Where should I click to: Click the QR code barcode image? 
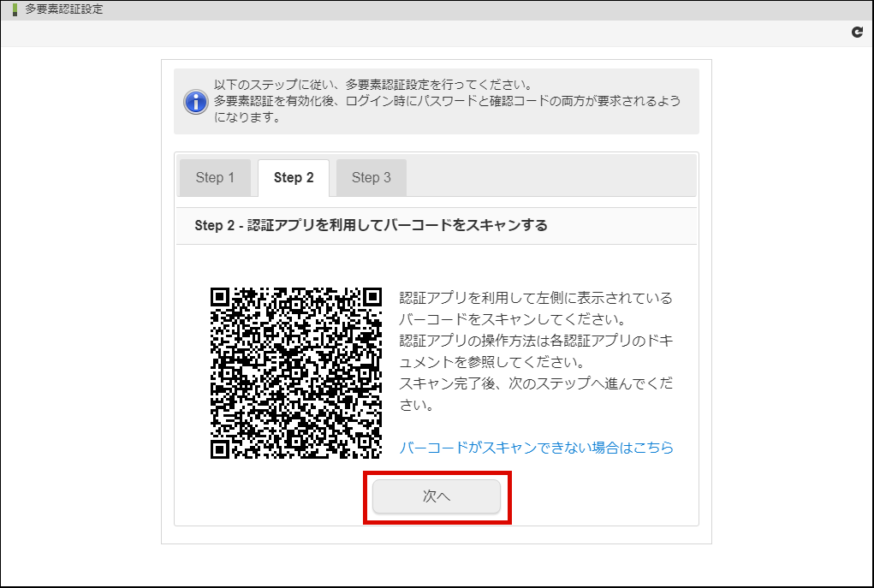[x=296, y=373]
